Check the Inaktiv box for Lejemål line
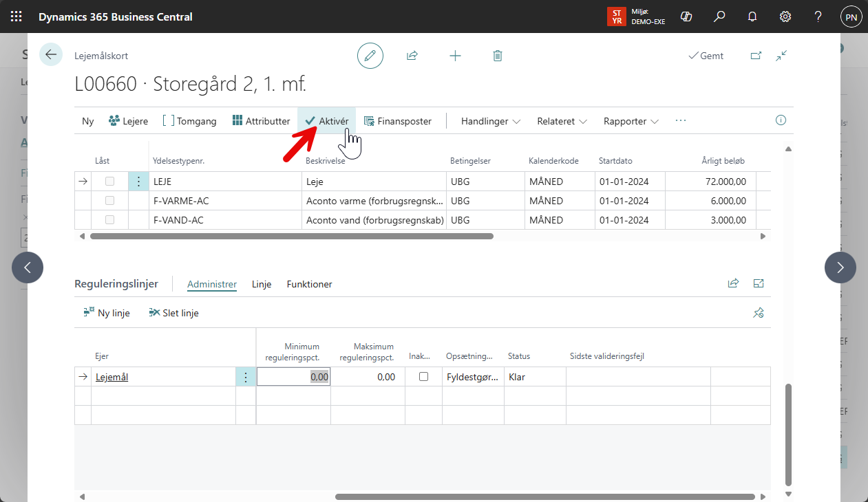 [x=423, y=377]
